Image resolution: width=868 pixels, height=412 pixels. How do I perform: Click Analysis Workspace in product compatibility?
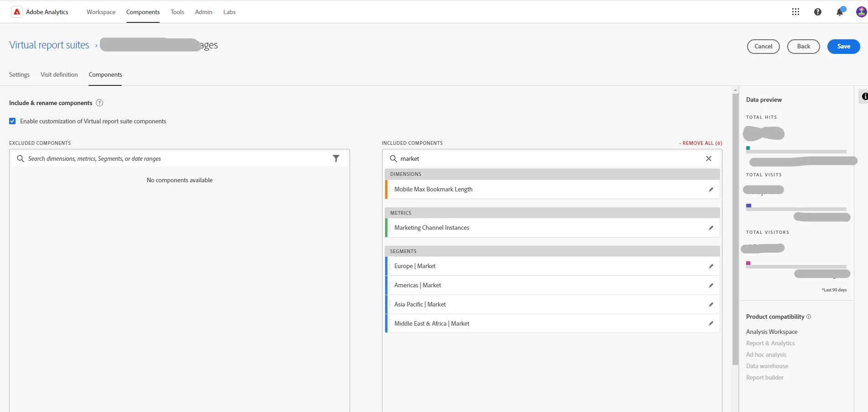click(772, 332)
